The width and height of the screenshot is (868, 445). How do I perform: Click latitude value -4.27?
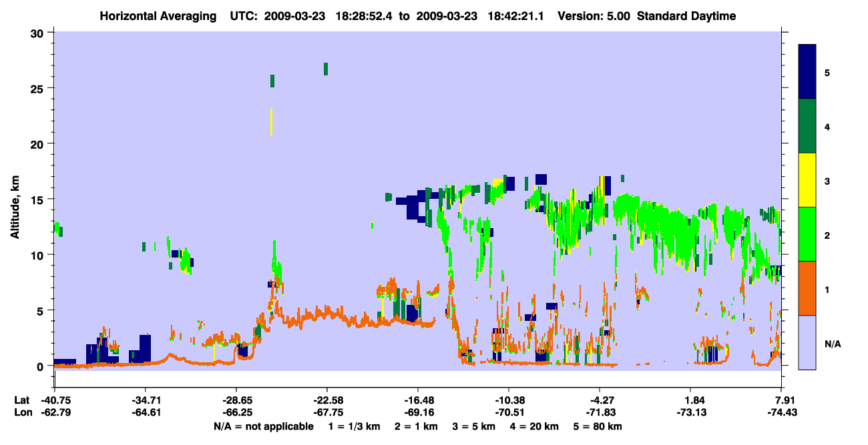[600, 400]
